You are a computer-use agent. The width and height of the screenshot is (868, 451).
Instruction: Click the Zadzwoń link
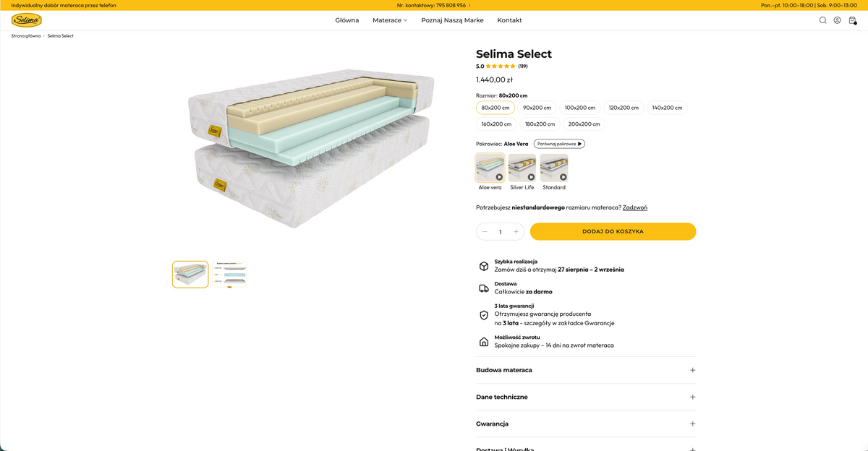coord(635,207)
